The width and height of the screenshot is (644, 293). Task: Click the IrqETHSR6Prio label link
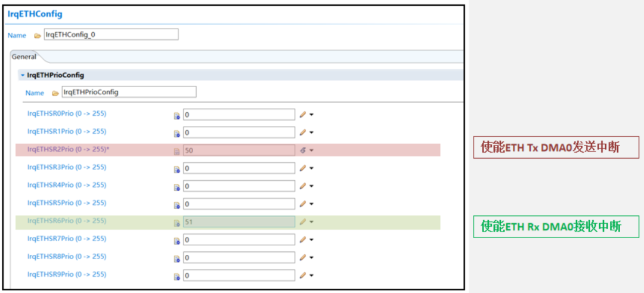[x=67, y=221]
